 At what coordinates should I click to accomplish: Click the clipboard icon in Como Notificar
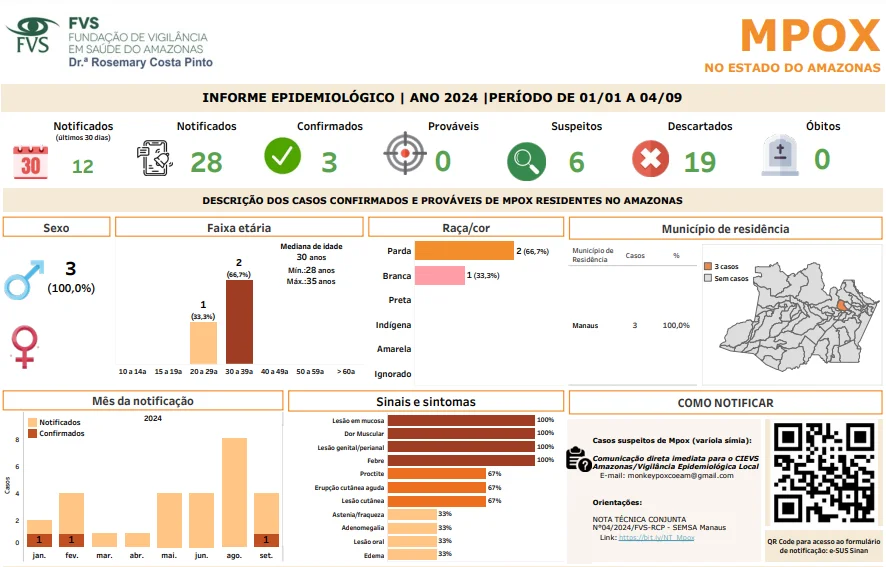click(x=577, y=457)
